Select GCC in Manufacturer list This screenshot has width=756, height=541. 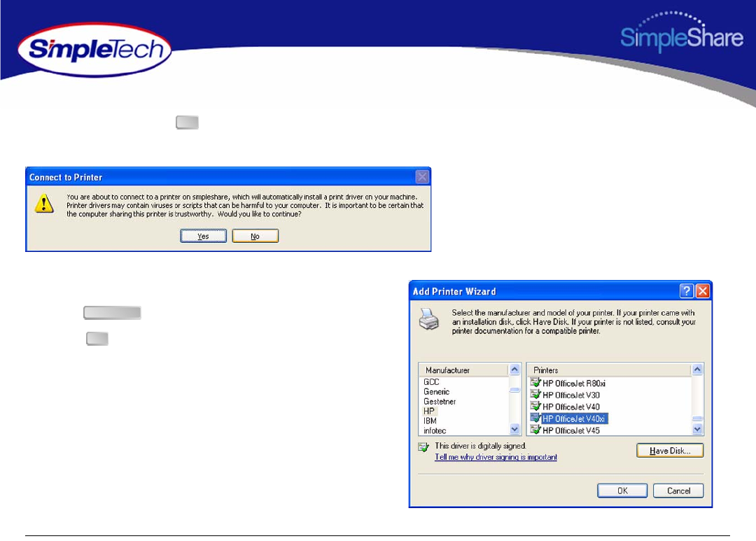click(x=431, y=382)
